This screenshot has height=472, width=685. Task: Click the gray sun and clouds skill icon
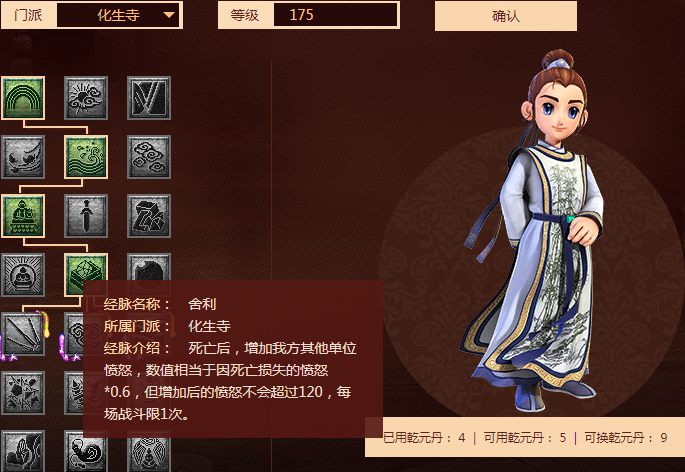pyautogui.click(x=86, y=98)
